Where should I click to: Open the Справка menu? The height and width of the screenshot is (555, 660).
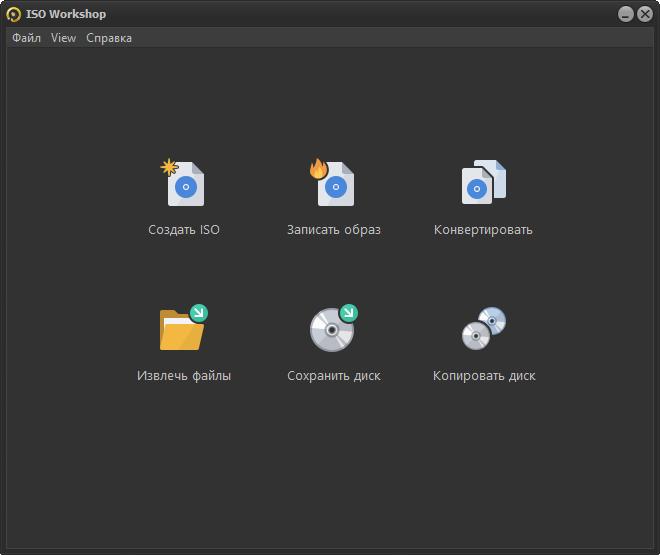109,38
